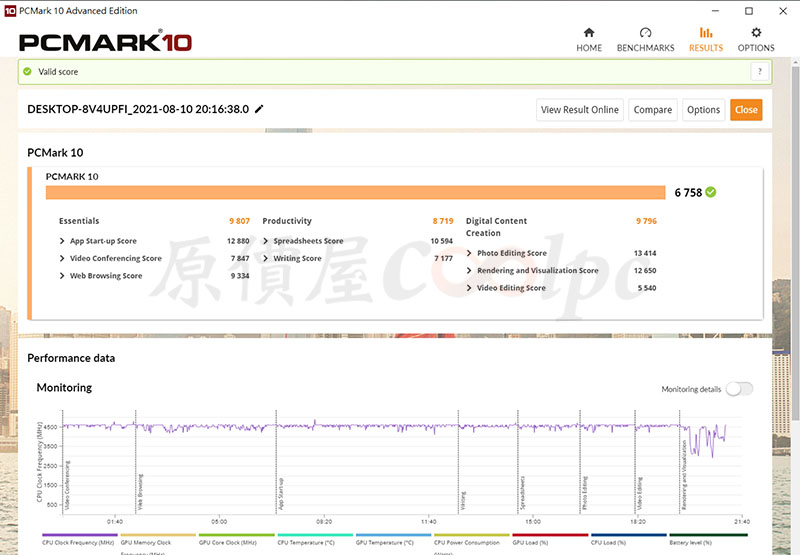The height and width of the screenshot is (555, 800).
Task: Click the PCMARK 10 logo
Action: [106, 41]
